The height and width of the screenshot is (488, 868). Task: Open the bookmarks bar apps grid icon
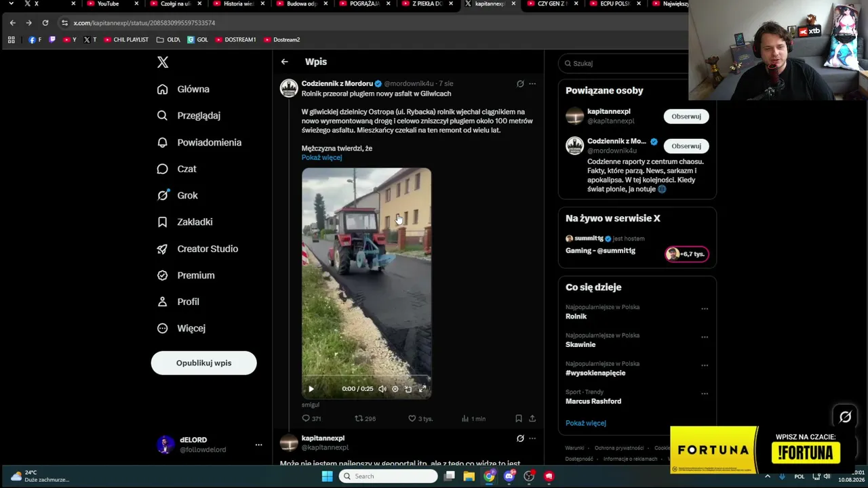pos(11,40)
